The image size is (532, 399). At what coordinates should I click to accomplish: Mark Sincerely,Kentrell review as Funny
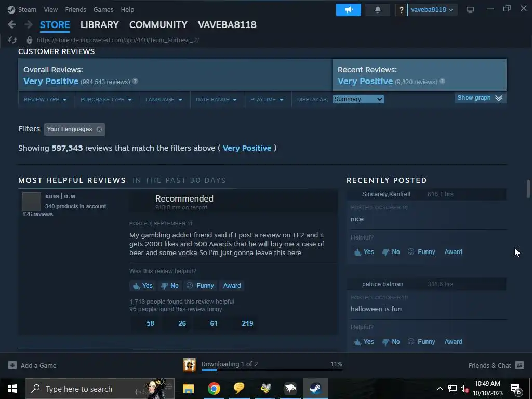(421, 252)
